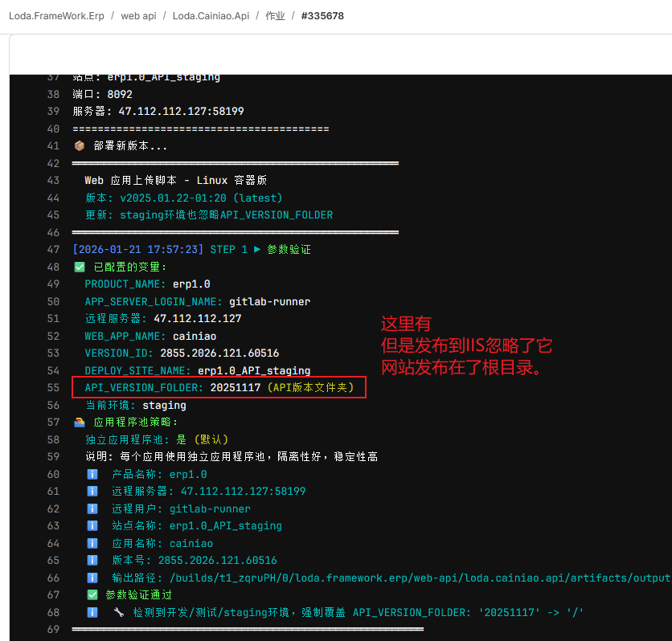Click the icon before 应用程序池策略
The height and width of the screenshot is (641, 672).
(80, 422)
